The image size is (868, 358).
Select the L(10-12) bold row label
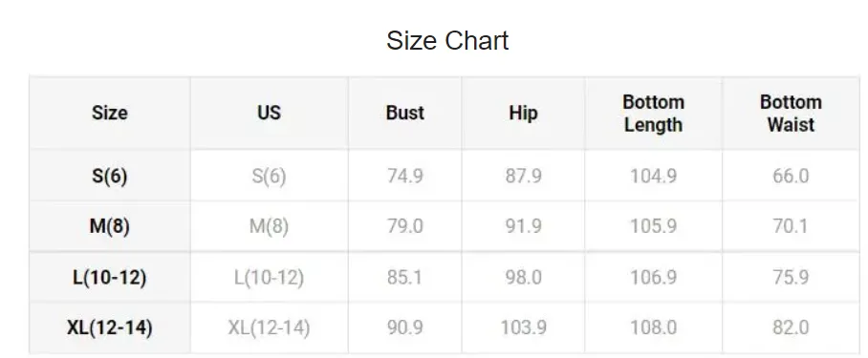[x=110, y=277]
